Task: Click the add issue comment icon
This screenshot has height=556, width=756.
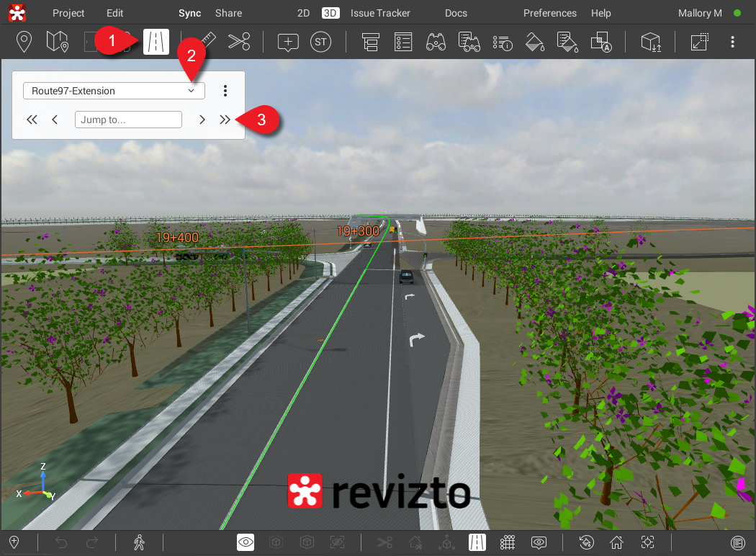Action: click(288, 42)
